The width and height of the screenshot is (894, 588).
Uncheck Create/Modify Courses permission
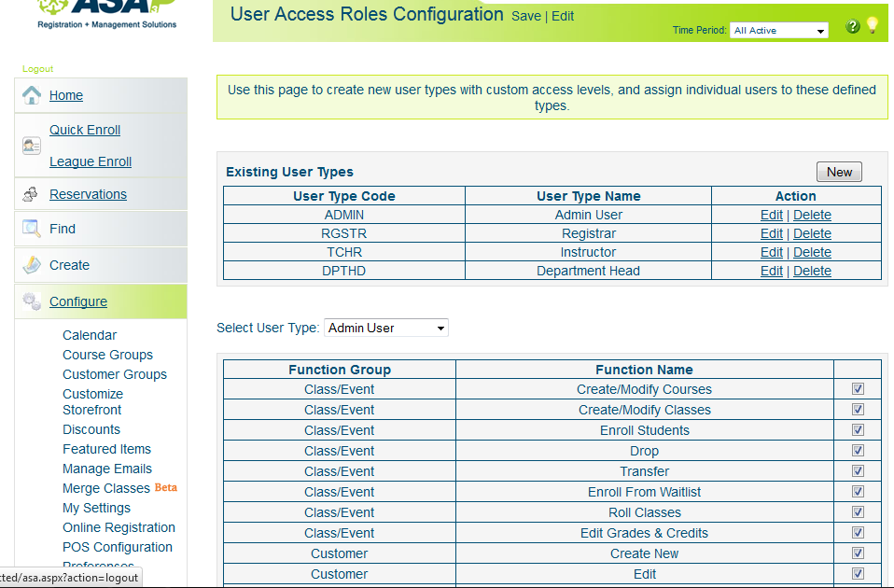click(x=858, y=389)
